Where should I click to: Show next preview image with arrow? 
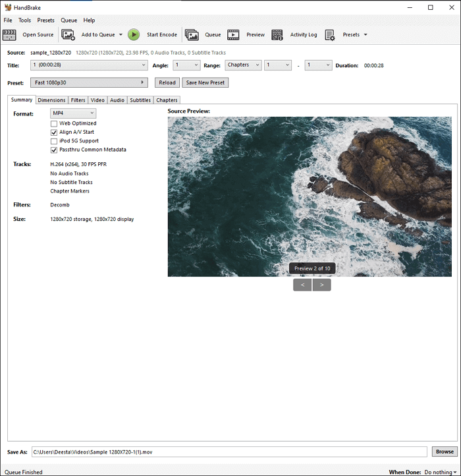322,285
